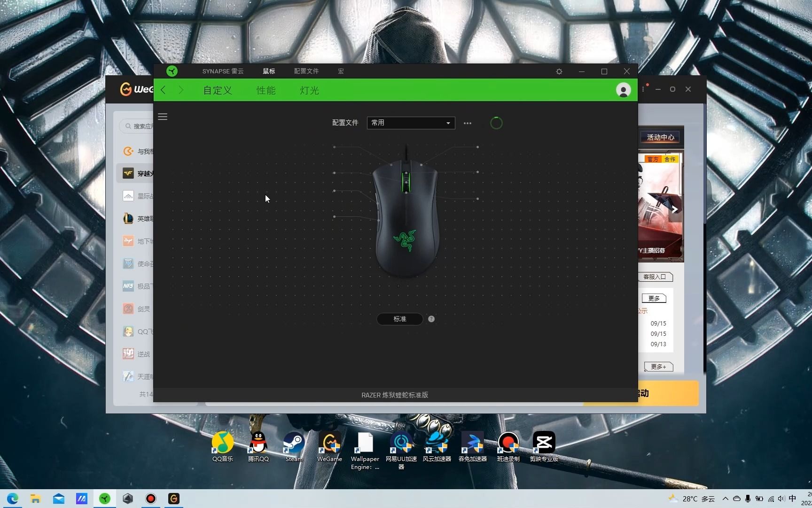Open File Explorer from taskbar
This screenshot has width=812, height=508.
coord(36,499)
